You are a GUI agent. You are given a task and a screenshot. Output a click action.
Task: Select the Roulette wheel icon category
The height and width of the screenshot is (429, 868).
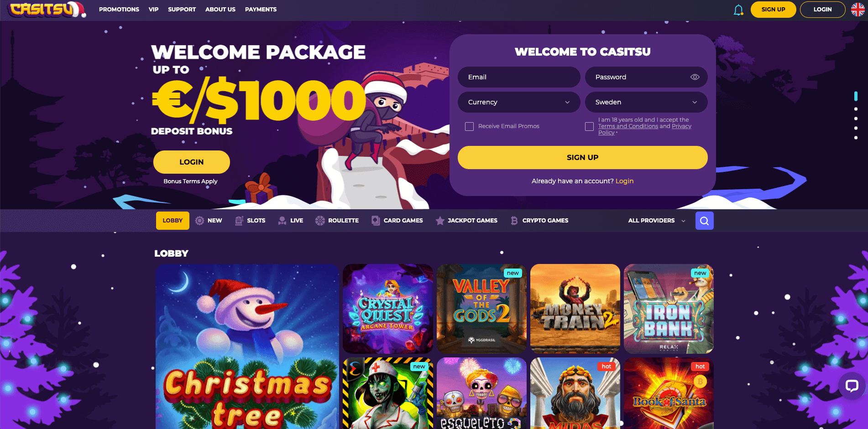click(x=320, y=221)
